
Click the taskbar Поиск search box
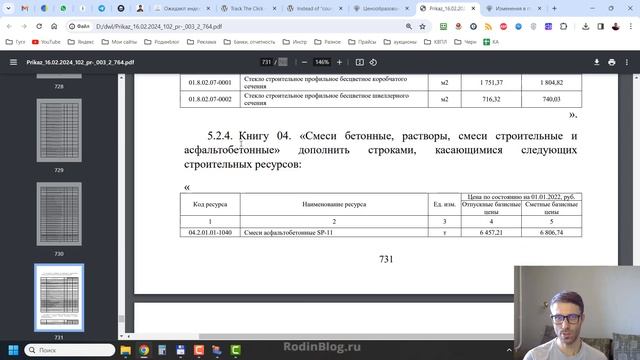click(x=70, y=350)
